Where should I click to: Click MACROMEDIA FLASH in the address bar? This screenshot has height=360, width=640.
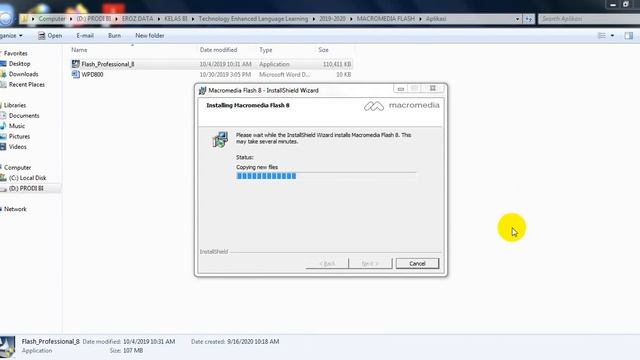click(x=386, y=19)
